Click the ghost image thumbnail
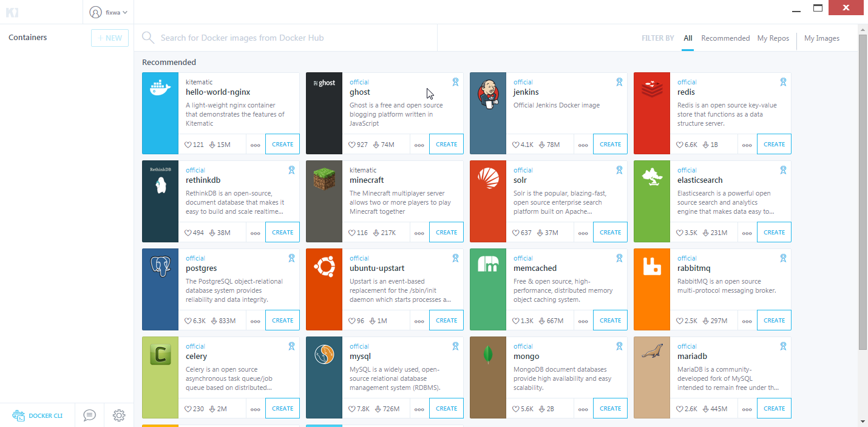 click(324, 114)
